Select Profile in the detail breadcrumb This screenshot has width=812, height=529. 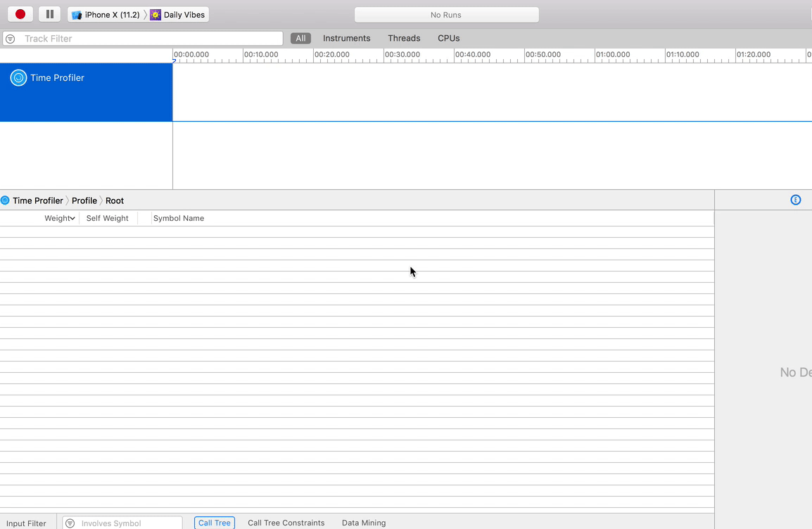(x=84, y=200)
